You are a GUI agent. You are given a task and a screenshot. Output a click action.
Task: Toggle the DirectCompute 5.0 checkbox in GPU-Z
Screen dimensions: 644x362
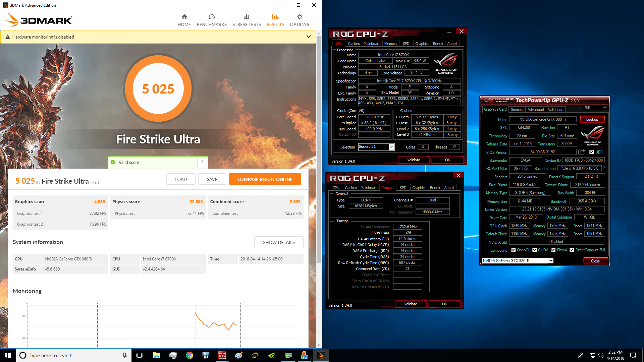[572, 250]
